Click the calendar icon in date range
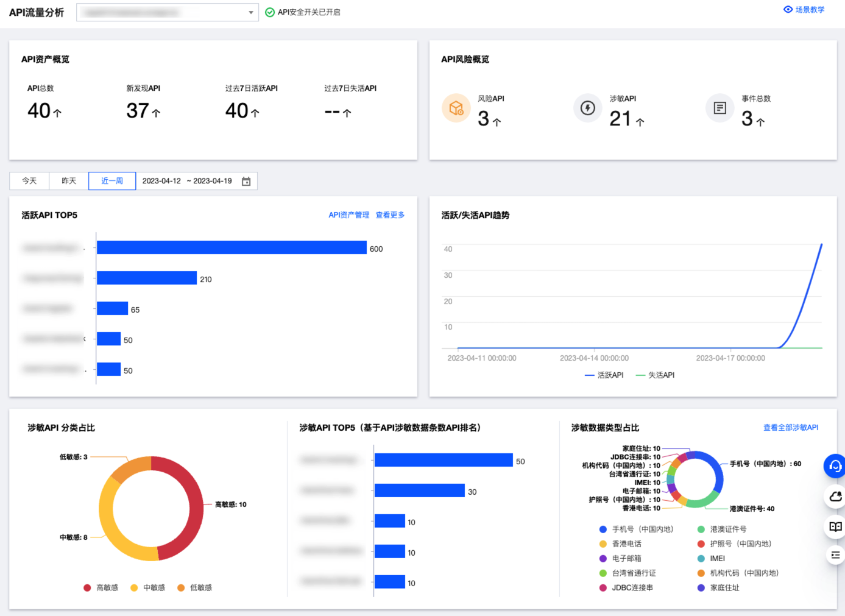The image size is (845, 616). (246, 182)
